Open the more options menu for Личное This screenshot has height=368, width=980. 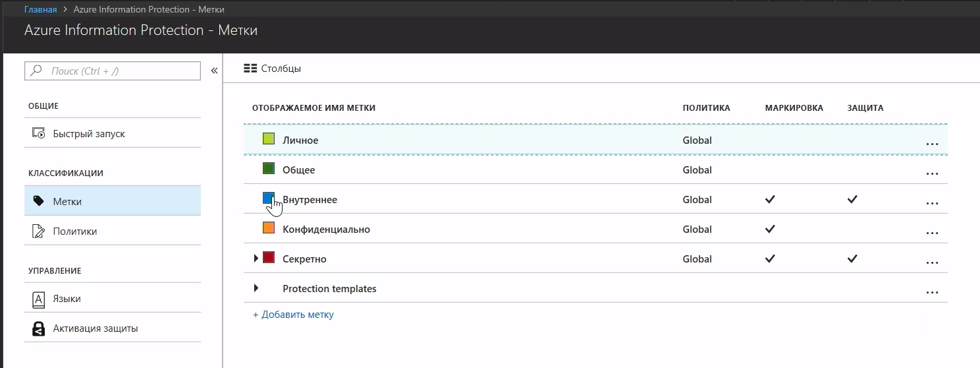(x=931, y=142)
